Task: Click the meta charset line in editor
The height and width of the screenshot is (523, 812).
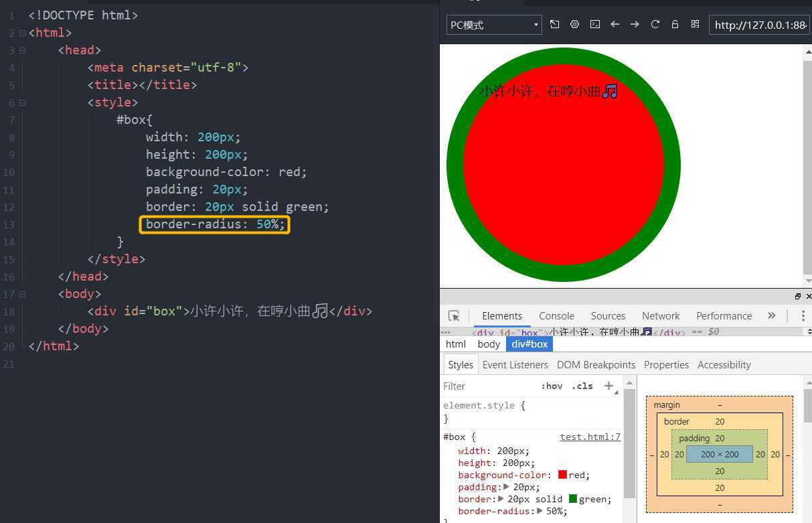Action: (x=167, y=68)
